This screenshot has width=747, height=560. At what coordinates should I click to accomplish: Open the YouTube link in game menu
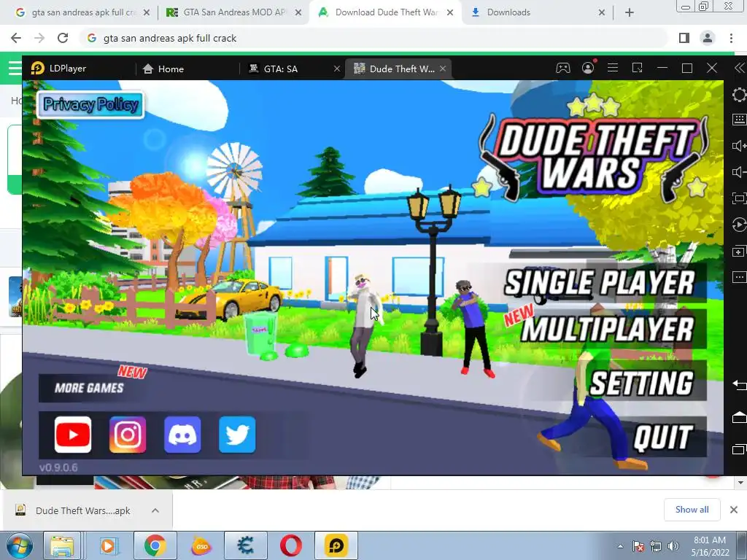(72, 435)
